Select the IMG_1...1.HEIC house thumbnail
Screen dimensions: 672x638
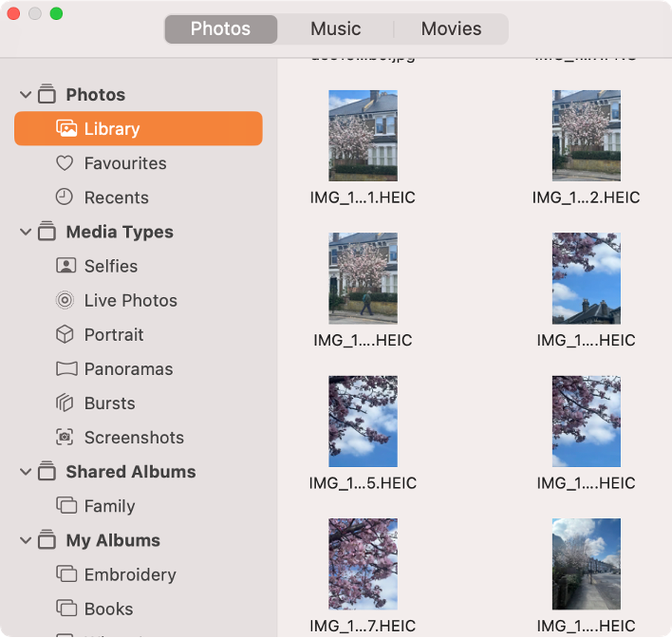point(363,136)
